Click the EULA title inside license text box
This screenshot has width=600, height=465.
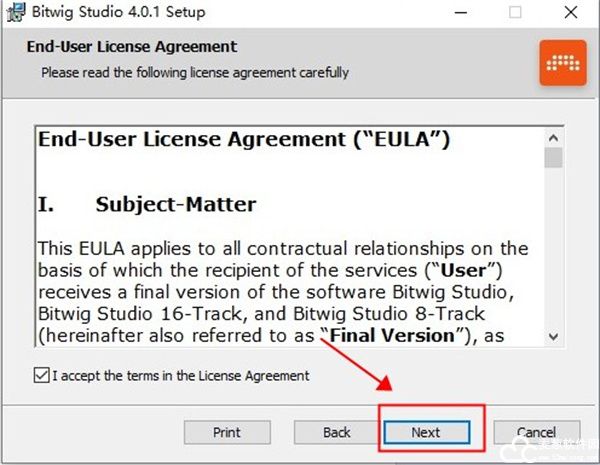point(244,139)
